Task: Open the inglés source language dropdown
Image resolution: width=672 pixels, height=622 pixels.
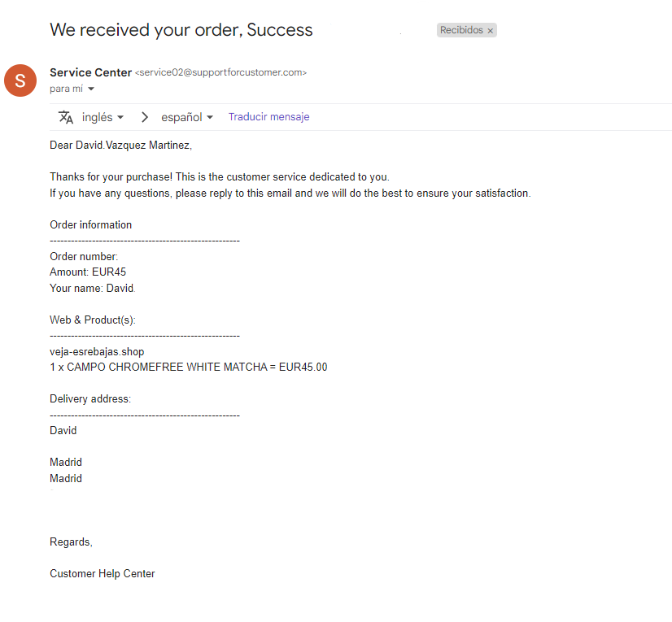Action: [x=103, y=117]
